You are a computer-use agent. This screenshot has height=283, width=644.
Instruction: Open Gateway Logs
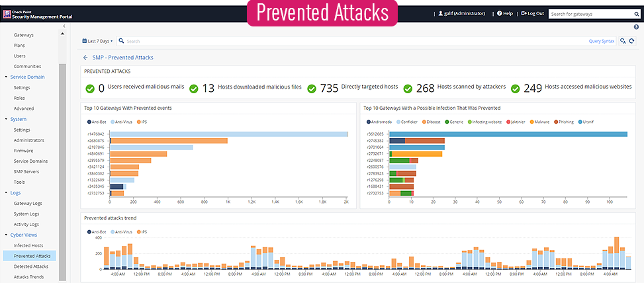click(28, 204)
